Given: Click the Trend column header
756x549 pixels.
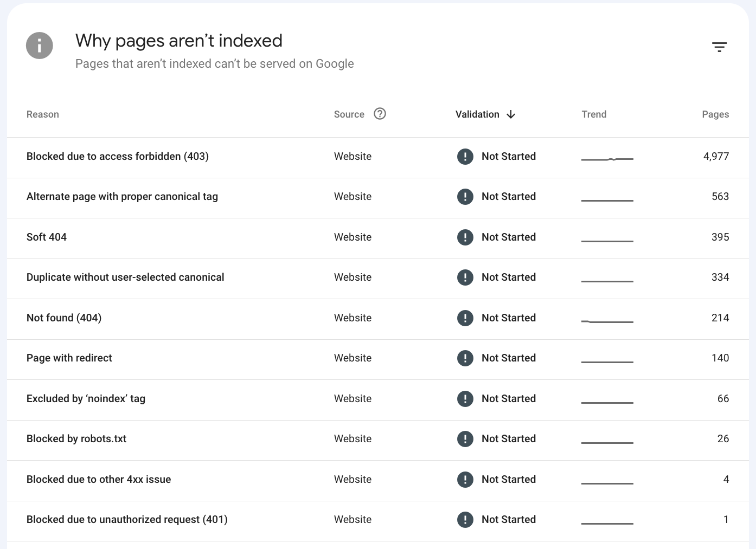Looking at the screenshot, I should pos(594,114).
